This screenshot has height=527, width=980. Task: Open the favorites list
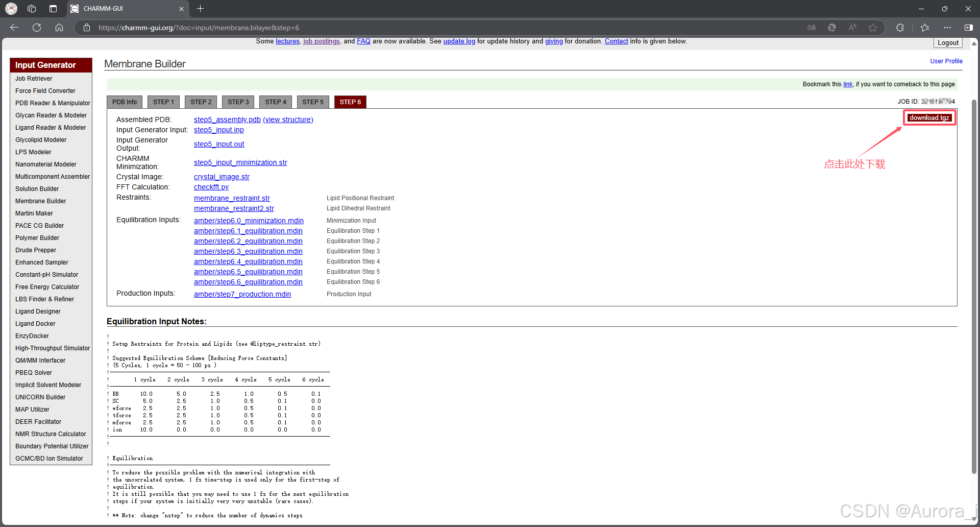coord(925,28)
